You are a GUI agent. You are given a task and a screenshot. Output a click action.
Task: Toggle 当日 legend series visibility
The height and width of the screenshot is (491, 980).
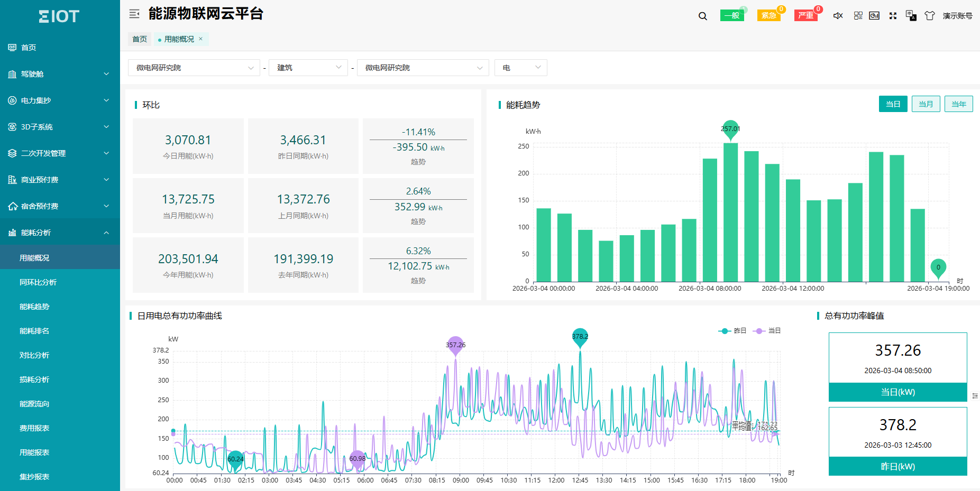click(766, 331)
